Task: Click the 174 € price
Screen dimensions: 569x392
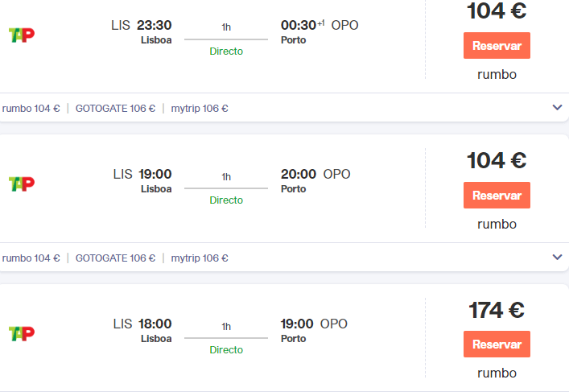Action: tap(497, 310)
